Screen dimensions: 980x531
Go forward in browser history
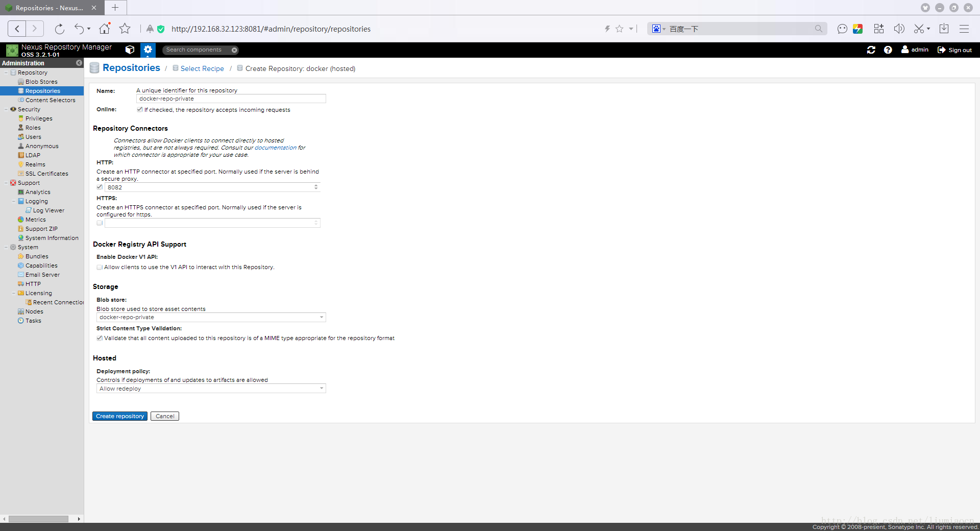tap(34, 29)
